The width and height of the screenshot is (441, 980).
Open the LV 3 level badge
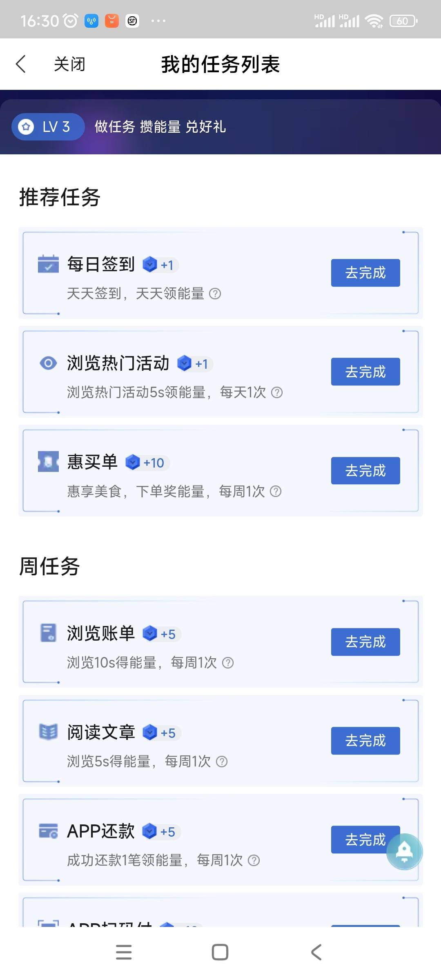(x=48, y=127)
